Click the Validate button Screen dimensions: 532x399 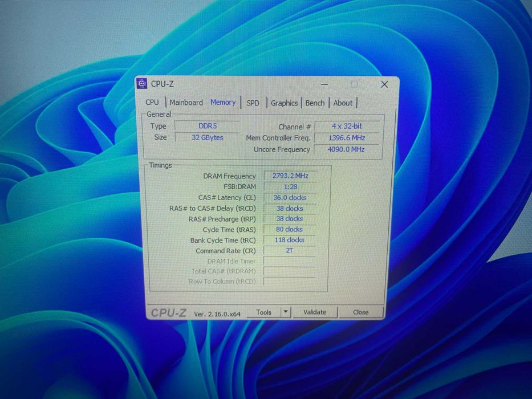click(315, 312)
